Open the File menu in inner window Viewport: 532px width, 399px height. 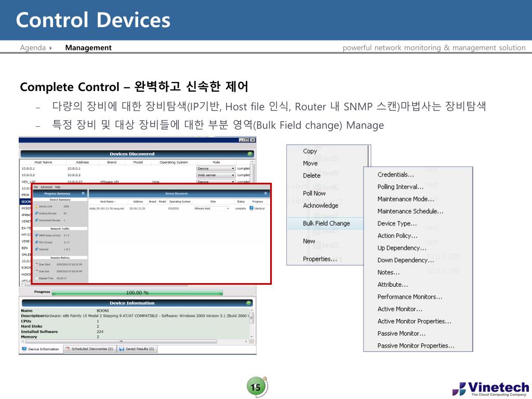[36, 187]
